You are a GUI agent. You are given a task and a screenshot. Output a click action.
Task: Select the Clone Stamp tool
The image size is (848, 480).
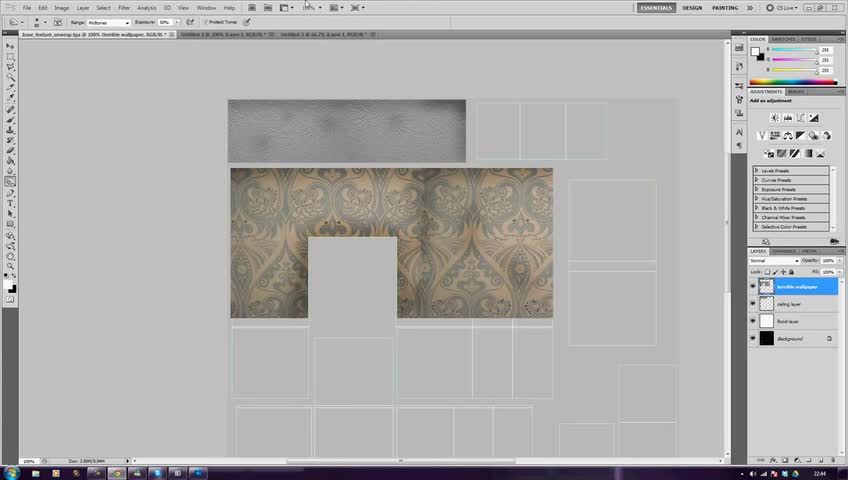10,130
